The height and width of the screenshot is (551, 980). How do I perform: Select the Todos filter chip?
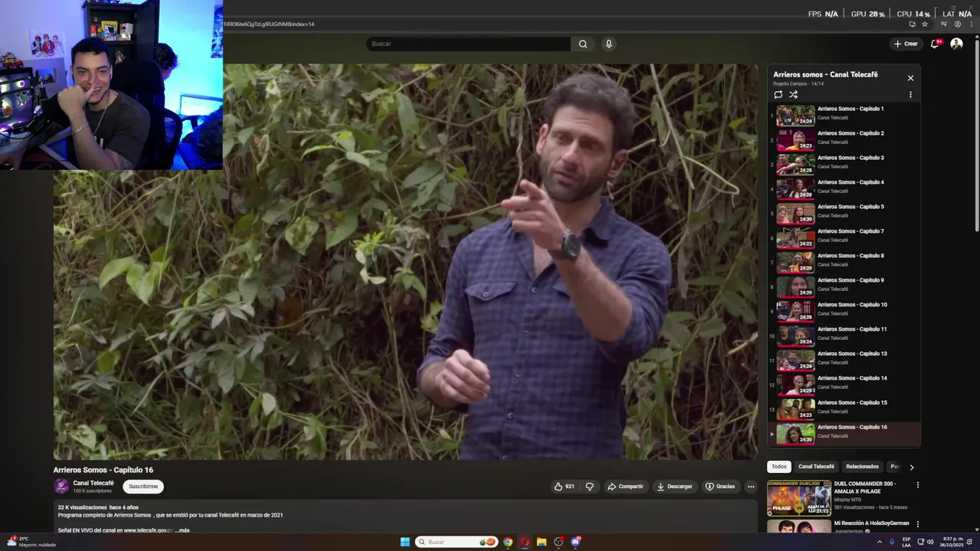779,466
